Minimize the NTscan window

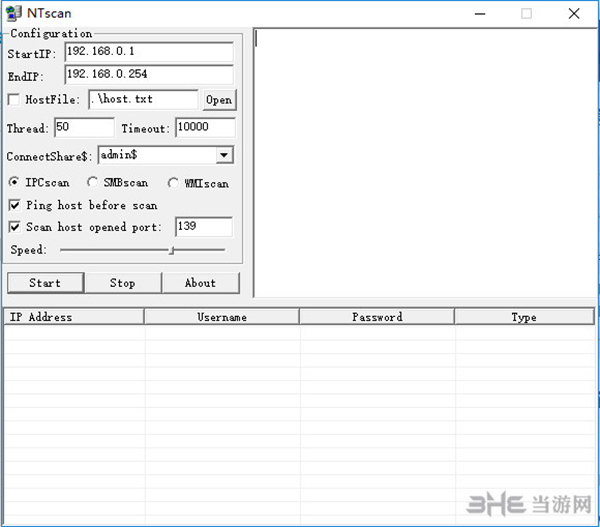[480, 14]
